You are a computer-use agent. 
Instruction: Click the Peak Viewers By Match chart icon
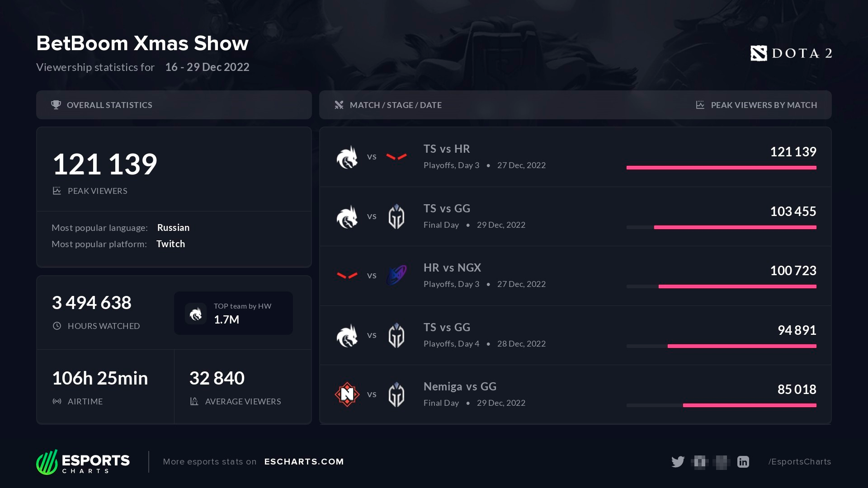tap(700, 105)
